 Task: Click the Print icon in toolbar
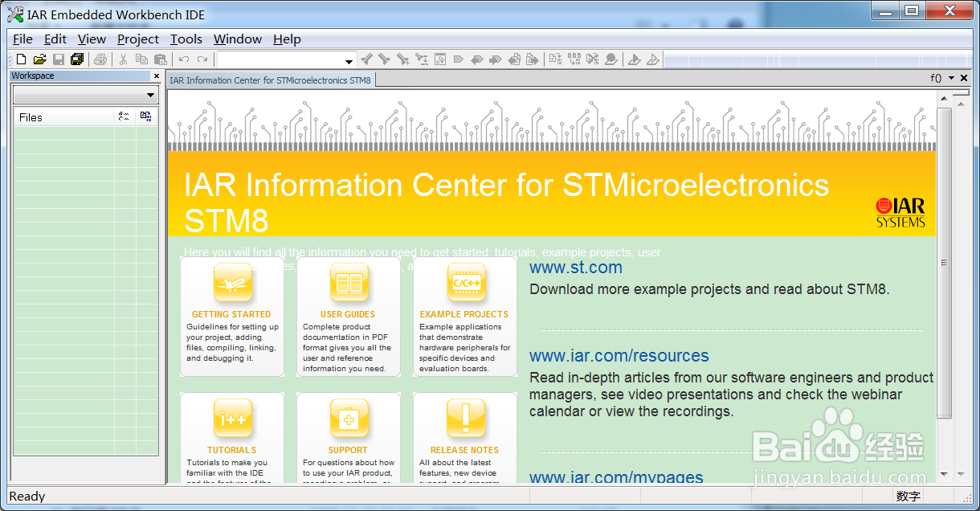[100, 59]
